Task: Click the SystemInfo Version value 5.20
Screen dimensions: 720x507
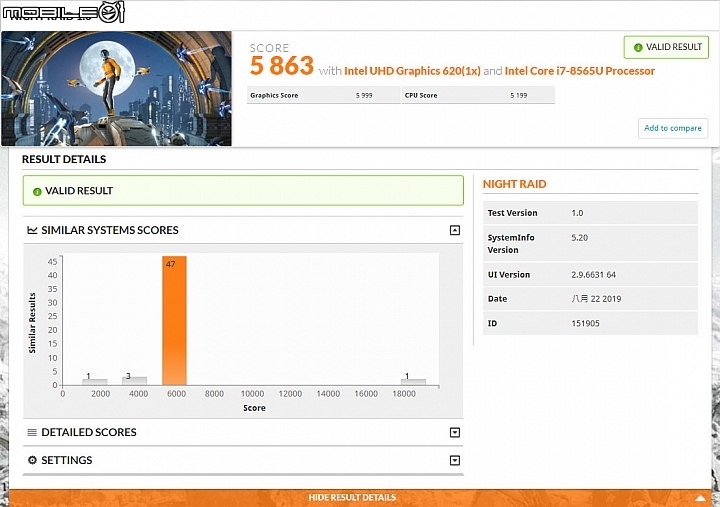Action: (x=579, y=238)
